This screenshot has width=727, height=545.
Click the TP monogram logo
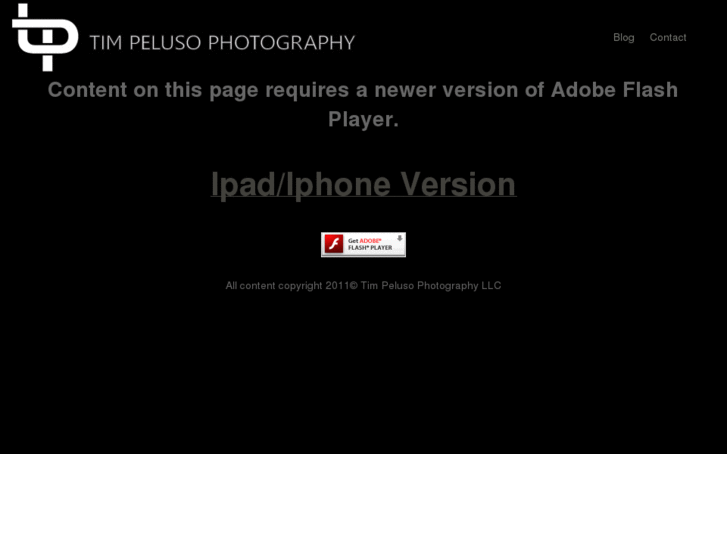(x=45, y=37)
